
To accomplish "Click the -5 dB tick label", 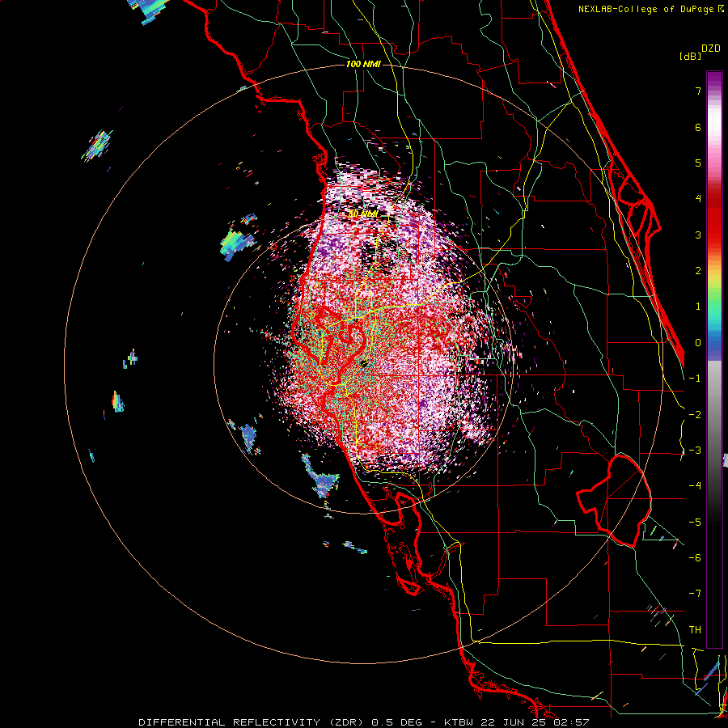I will click(695, 523).
